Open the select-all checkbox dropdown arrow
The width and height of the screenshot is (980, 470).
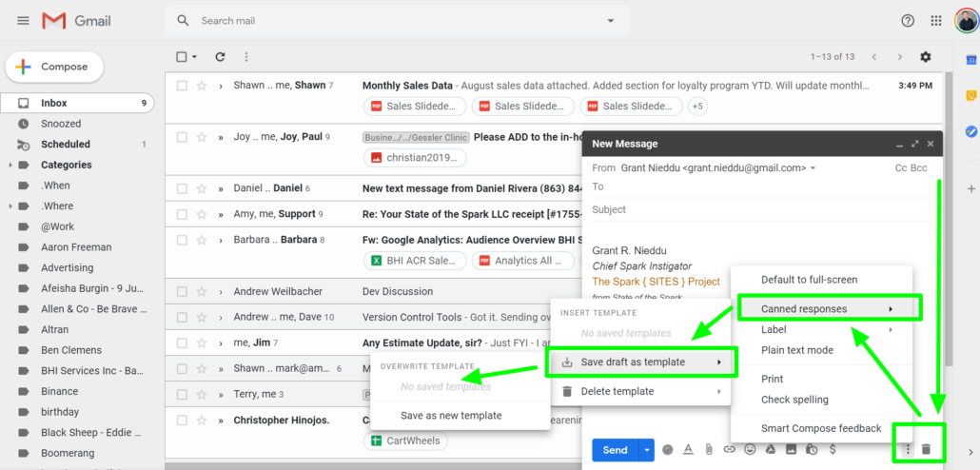[x=194, y=57]
